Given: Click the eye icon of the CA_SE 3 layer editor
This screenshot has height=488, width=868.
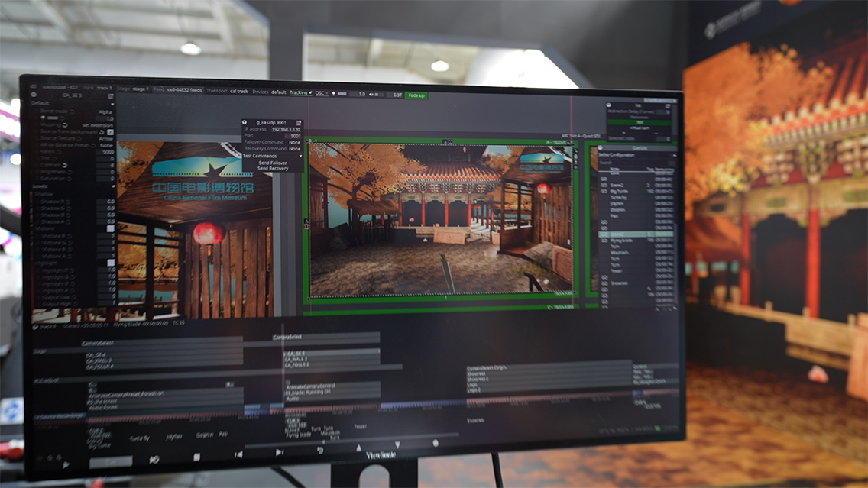Looking at the screenshot, I should click(34, 95).
